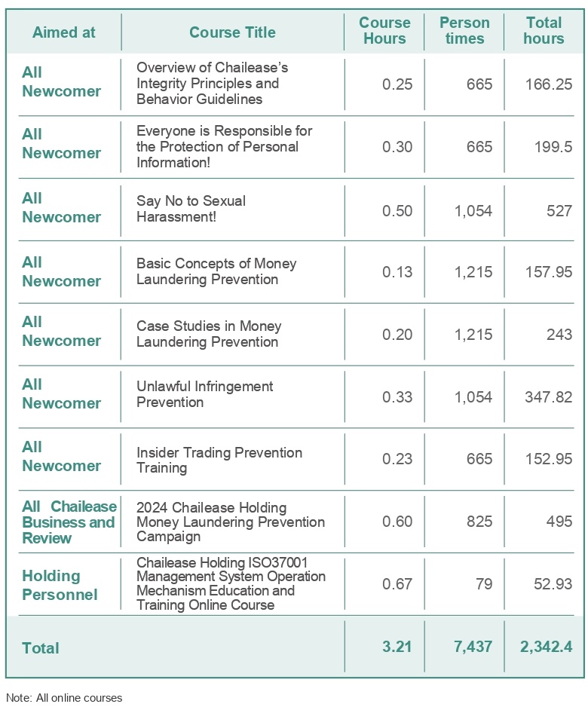Click the 'Note: All online courses' footnote
This screenshot has height=707, width=588.
[x=64, y=697]
